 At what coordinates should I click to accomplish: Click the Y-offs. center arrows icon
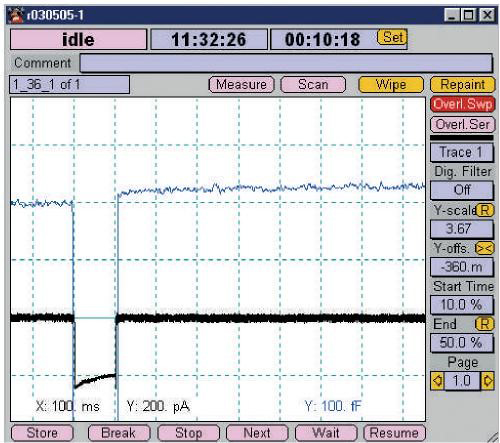[485, 248]
